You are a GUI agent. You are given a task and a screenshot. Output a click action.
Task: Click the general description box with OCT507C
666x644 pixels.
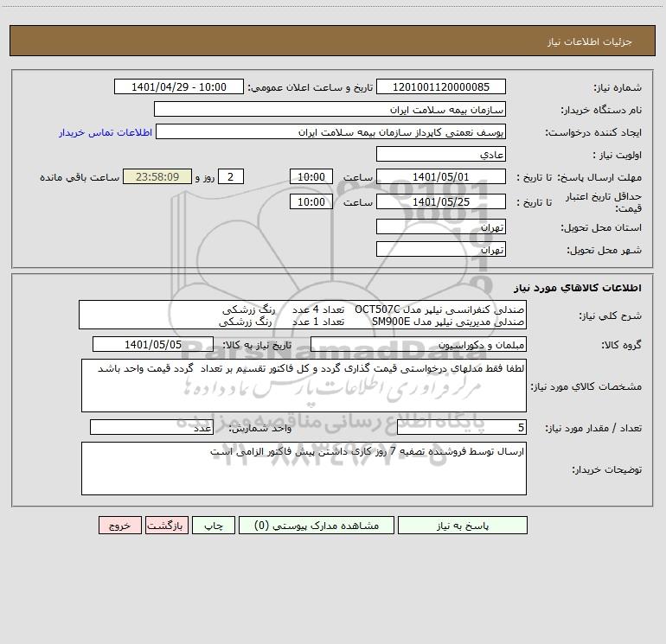(303, 315)
